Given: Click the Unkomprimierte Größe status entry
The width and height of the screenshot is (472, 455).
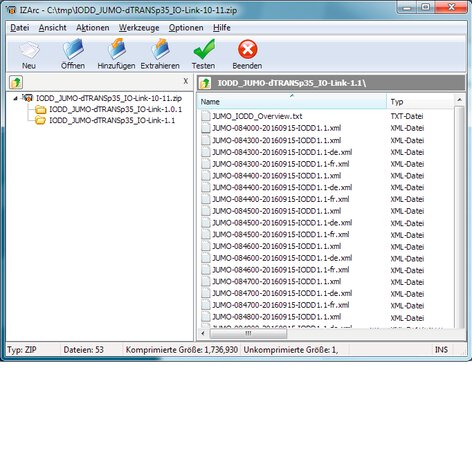Looking at the screenshot, I should coord(291,350).
